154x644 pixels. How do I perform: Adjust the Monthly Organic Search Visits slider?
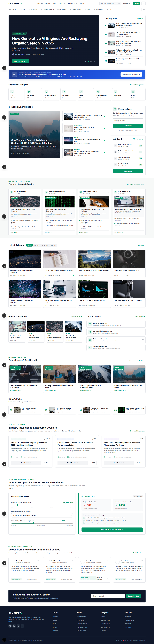[42, 505]
